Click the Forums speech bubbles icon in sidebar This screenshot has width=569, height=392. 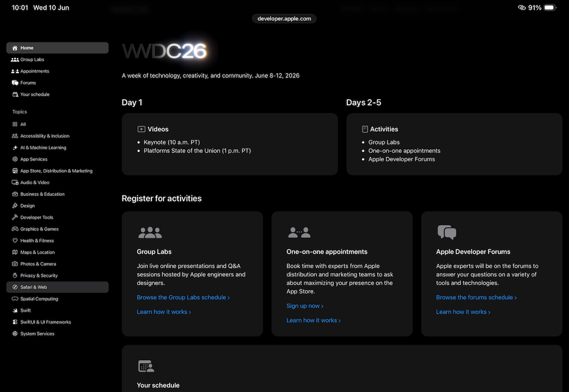pyautogui.click(x=15, y=83)
